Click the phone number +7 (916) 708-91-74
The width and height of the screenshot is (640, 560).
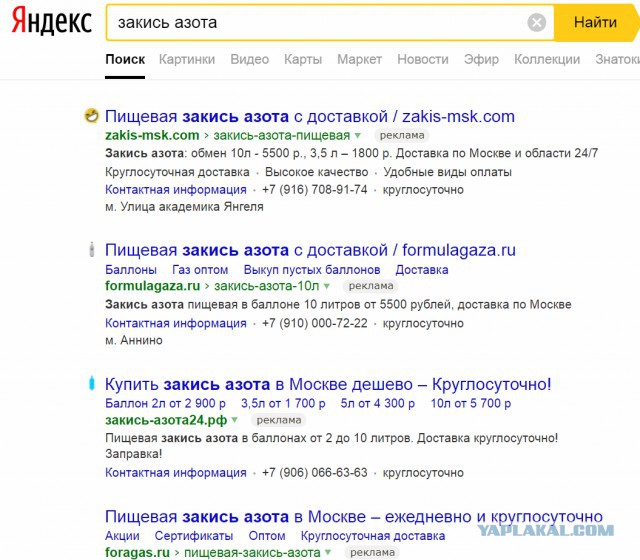(x=314, y=190)
